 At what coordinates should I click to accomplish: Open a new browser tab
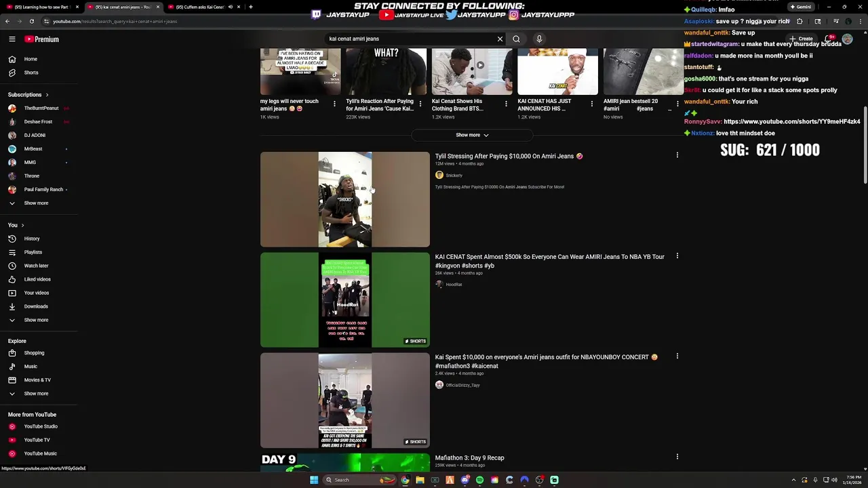coord(251,7)
